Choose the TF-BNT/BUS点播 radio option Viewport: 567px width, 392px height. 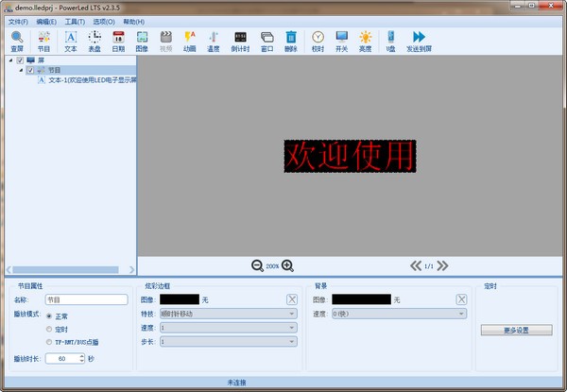tap(49, 341)
